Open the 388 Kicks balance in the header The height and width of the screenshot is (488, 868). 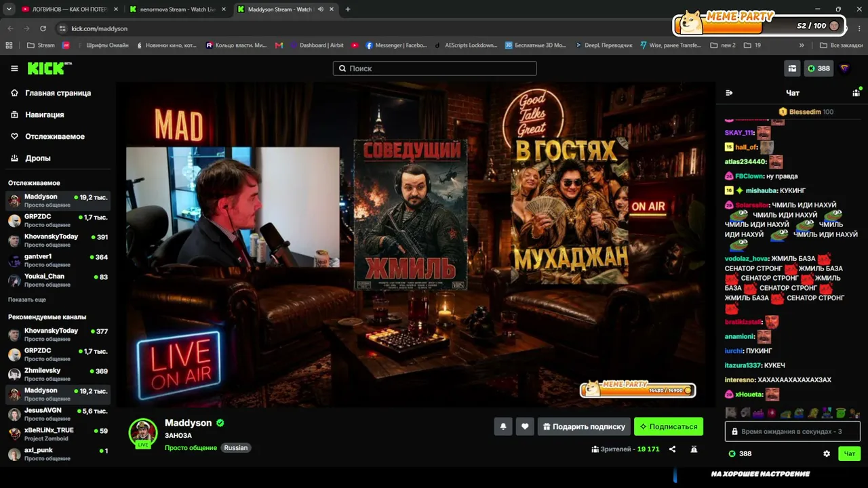(818, 68)
